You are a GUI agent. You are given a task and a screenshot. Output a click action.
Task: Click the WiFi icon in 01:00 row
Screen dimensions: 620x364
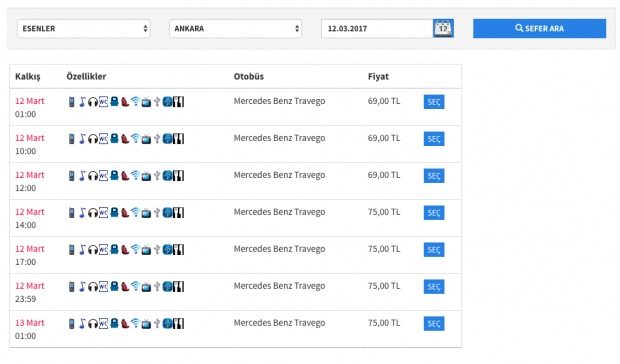[135, 101]
